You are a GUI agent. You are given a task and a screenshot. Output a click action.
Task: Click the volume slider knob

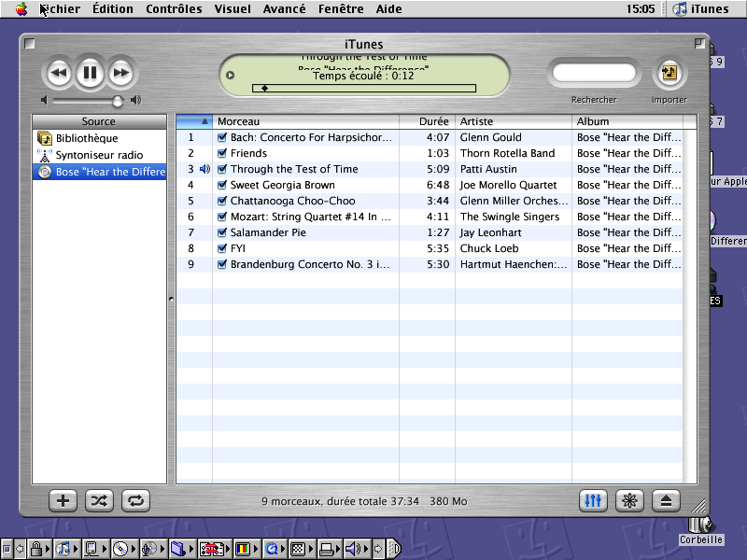118,101
